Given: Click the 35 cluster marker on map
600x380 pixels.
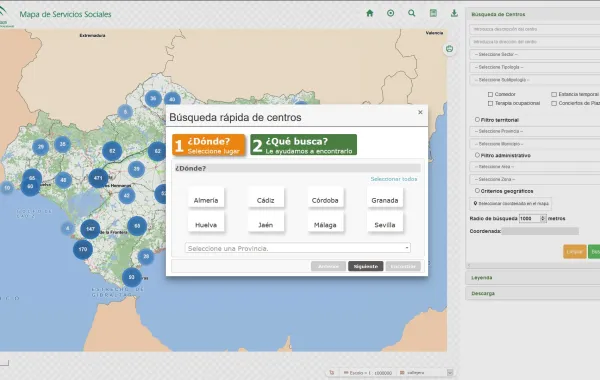Looking at the screenshot, I should pyautogui.click(x=62, y=144).
